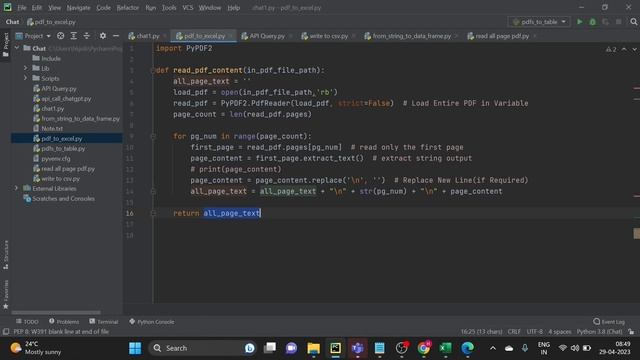Change CRLF line separator in status bar
This screenshot has height=360, width=640.
click(514, 331)
